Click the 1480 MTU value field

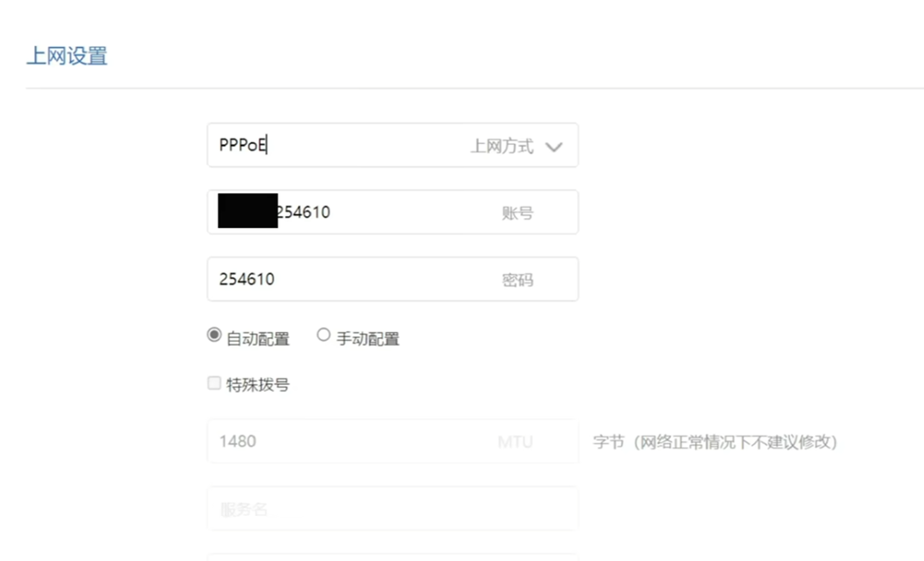(393, 442)
